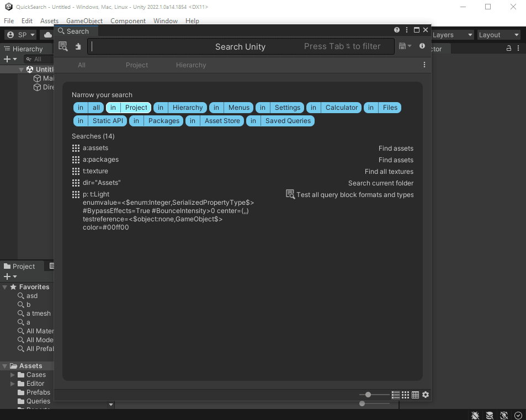This screenshot has width=526, height=420.
Task: Toggle the Inspector lock icon
Action: (x=508, y=49)
